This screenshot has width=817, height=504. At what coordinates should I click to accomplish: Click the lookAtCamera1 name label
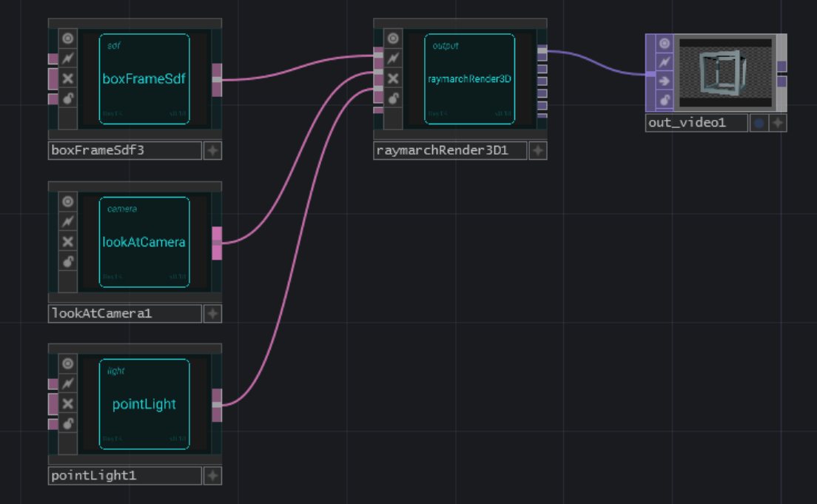(x=125, y=314)
